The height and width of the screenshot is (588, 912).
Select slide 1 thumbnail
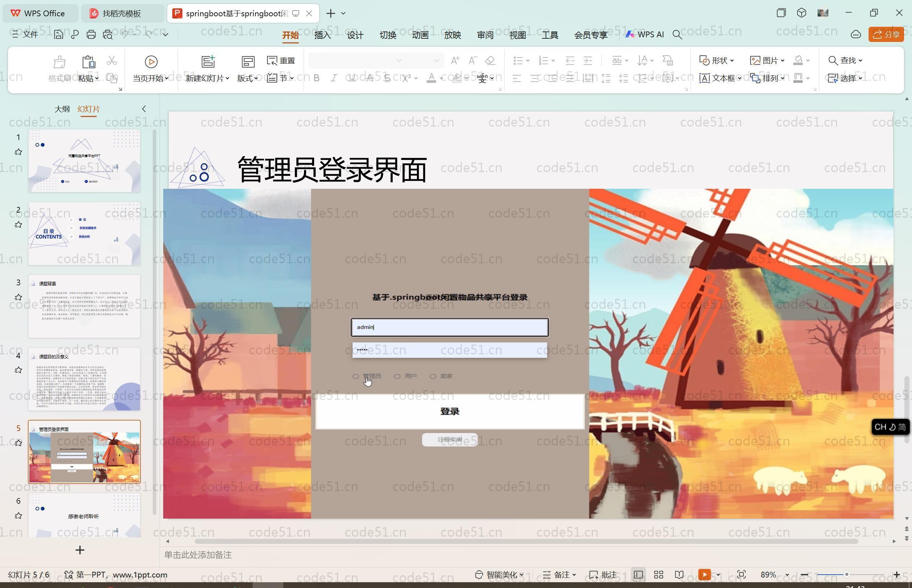(x=84, y=161)
